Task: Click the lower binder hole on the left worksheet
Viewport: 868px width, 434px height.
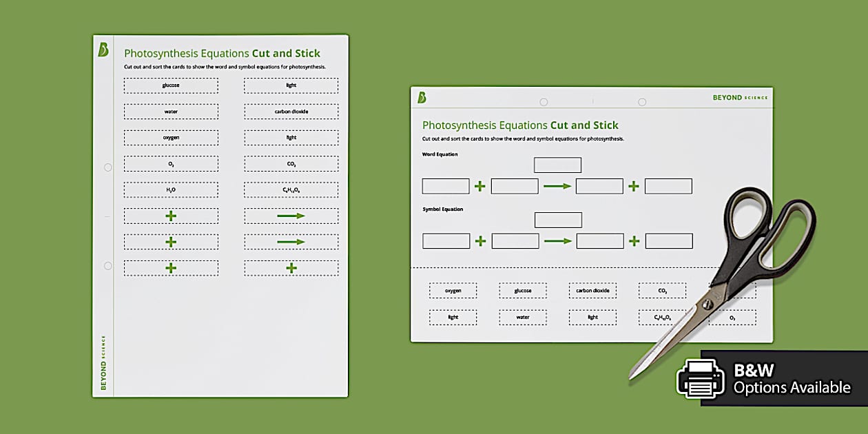Action: [107, 265]
